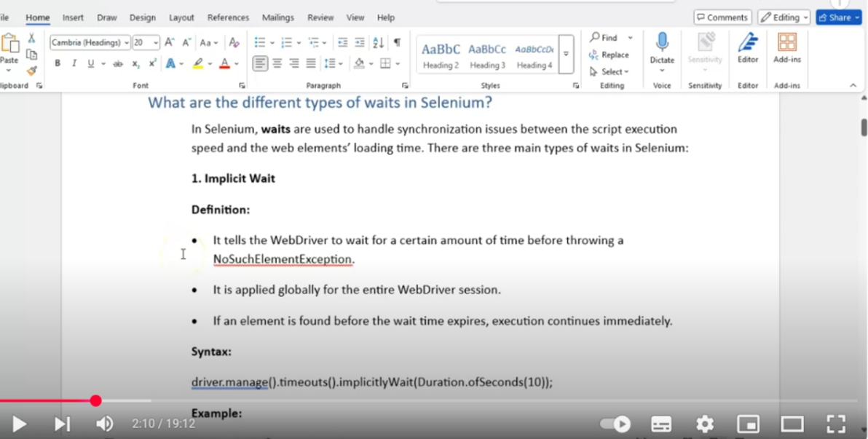Click the Text Effects blue A icon
Screen dimensions: 868x439
point(170,63)
